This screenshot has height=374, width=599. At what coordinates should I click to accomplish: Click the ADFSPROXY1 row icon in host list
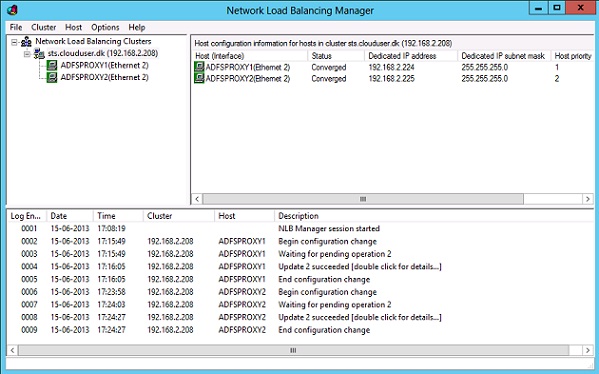[x=199, y=67]
